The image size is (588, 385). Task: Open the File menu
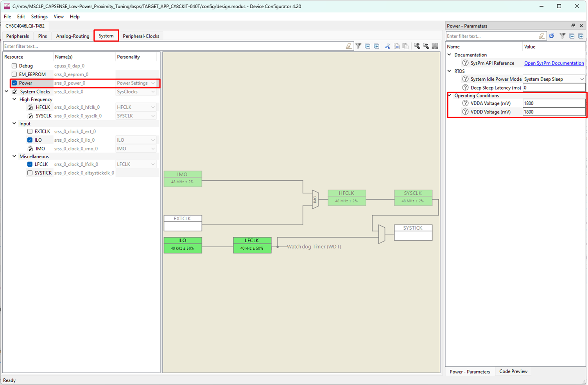(7, 16)
